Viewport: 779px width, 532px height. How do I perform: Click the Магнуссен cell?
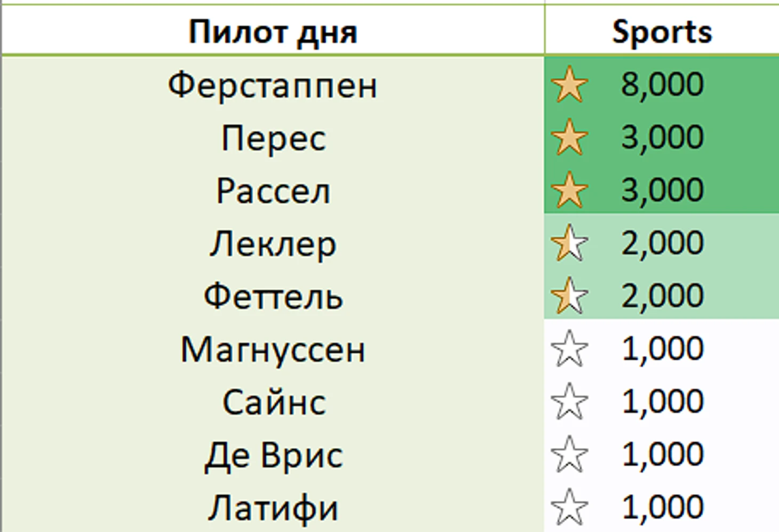coord(273,350)
